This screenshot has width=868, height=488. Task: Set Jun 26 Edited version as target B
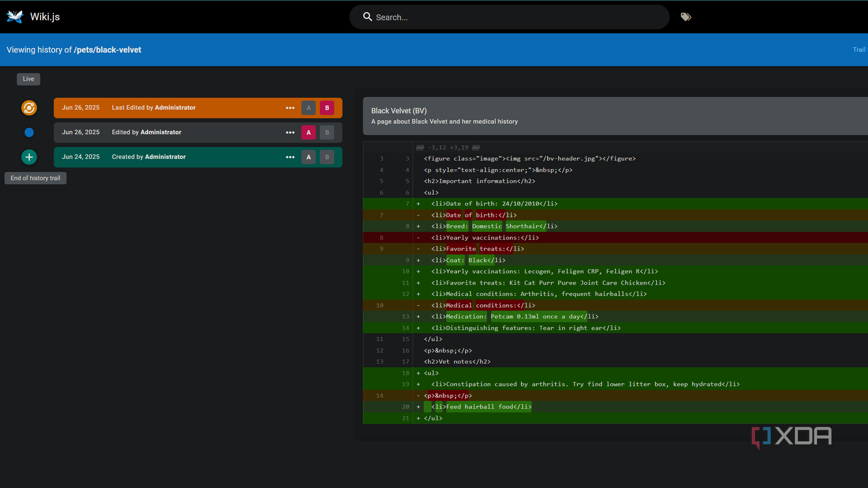(327, 132)
